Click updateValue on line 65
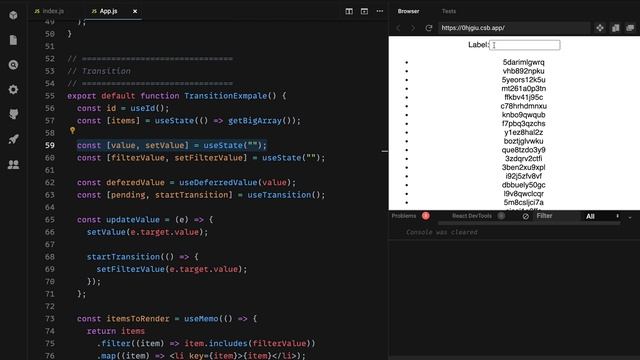 [x=133, y=220]
